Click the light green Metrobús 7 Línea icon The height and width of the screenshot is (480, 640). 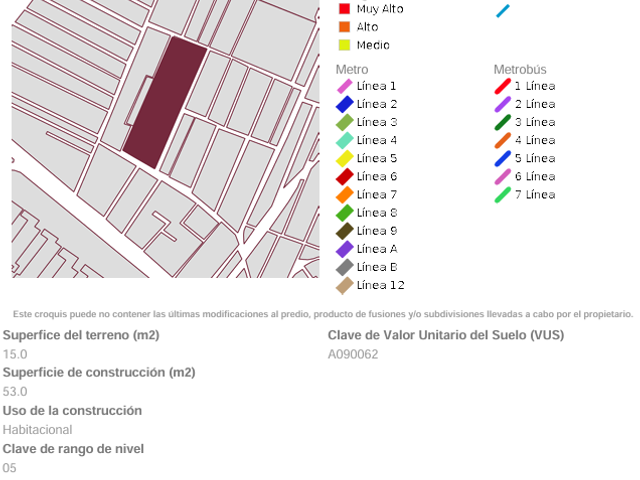pos(503,195)
